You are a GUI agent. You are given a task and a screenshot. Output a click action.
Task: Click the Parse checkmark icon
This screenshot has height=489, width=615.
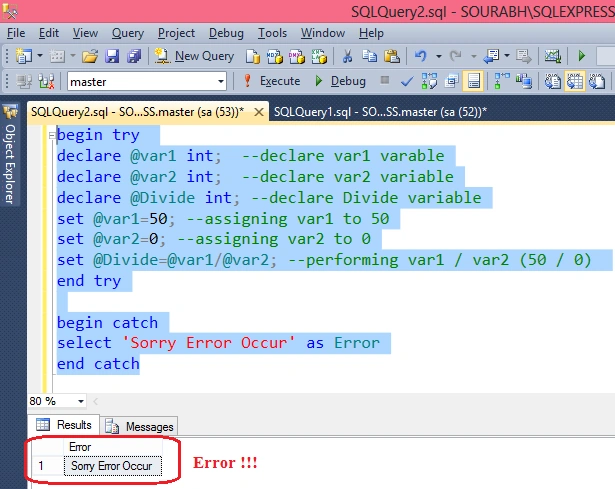pyautogui.click(x=407, y=81)
